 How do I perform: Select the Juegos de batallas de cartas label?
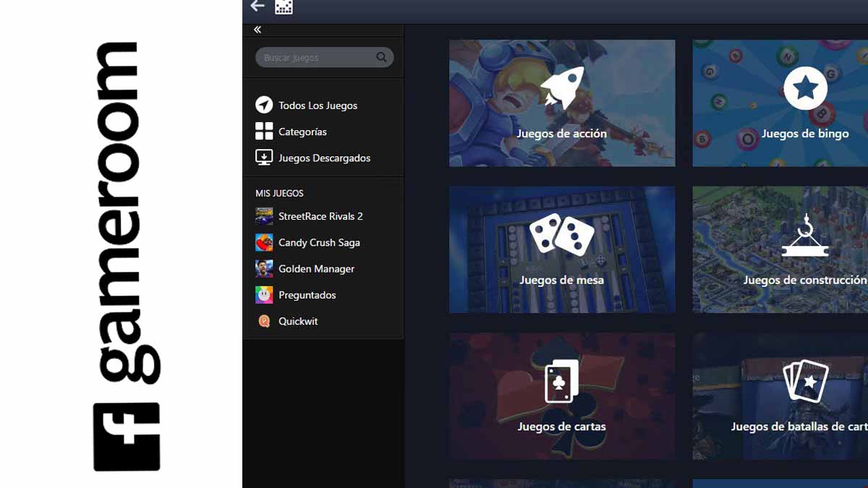pyautogui.click(x=799, y=427)
